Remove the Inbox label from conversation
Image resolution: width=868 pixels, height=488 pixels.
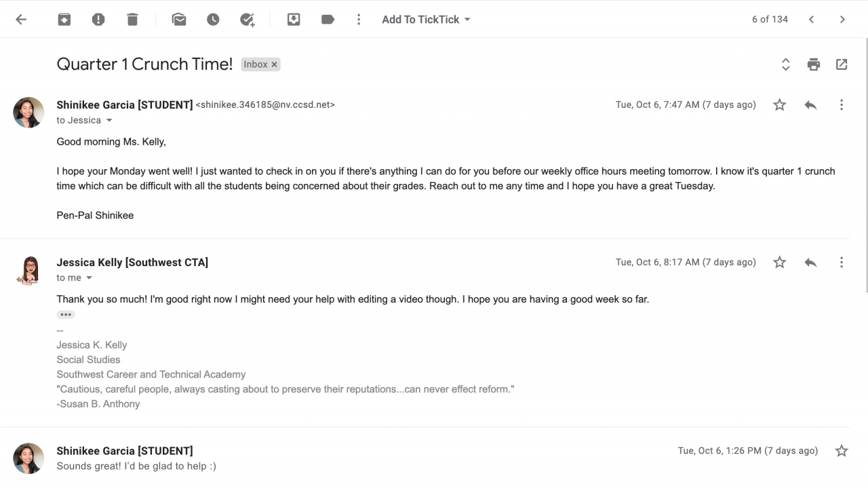click(275, 64)
